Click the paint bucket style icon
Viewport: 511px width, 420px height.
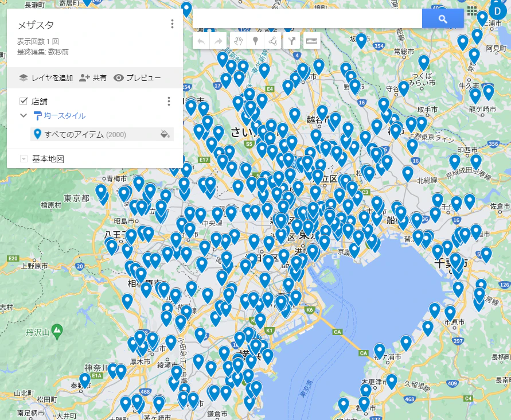tap(165, 134)
